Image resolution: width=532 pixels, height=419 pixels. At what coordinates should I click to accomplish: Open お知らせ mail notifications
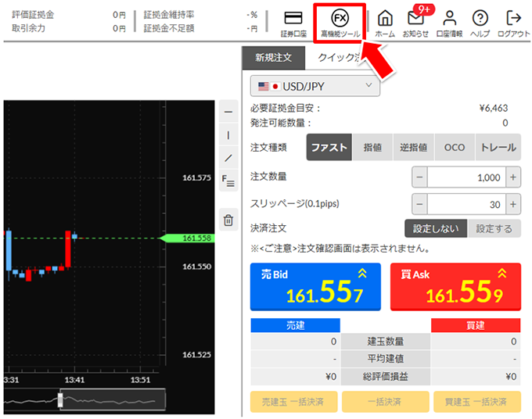415,23
